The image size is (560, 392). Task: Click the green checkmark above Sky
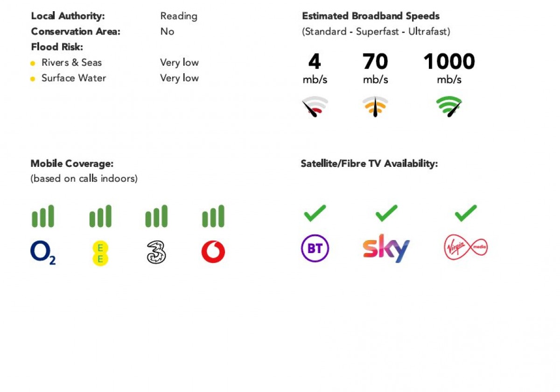coord(386,213)
